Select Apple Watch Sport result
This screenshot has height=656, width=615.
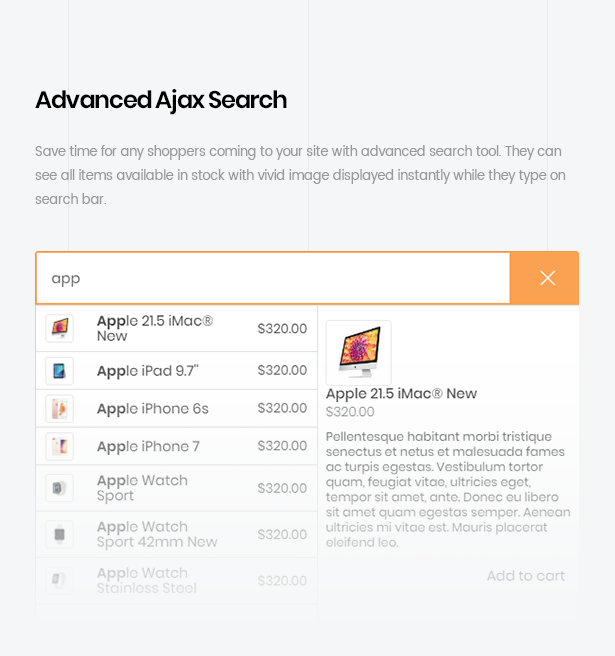(x=142, y=488)
